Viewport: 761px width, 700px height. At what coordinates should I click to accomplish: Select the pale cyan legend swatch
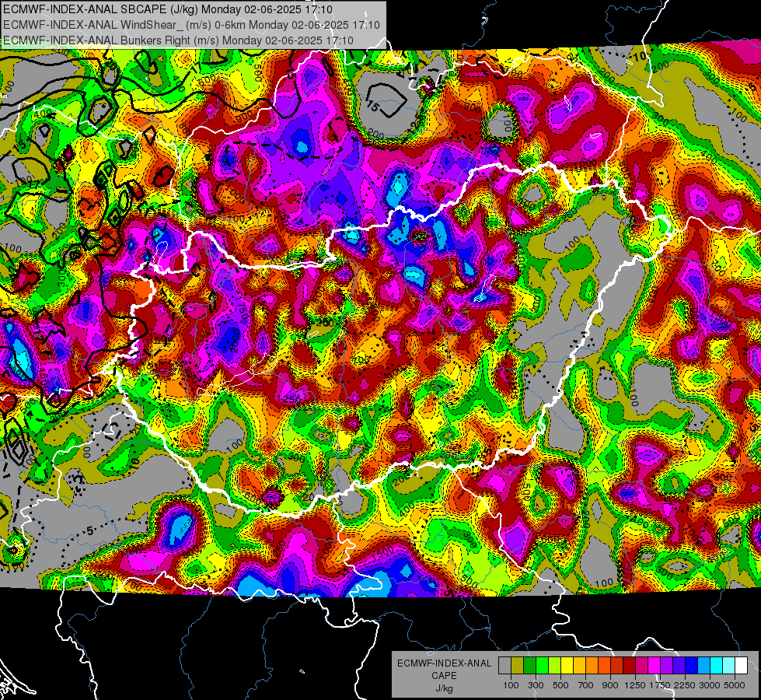pyautogui.click(x=729, y=665)
